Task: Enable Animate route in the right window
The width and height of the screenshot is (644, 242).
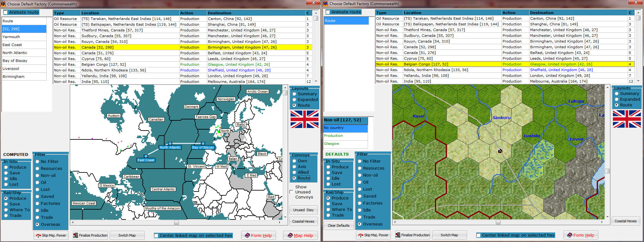Action: coord(328,12)
